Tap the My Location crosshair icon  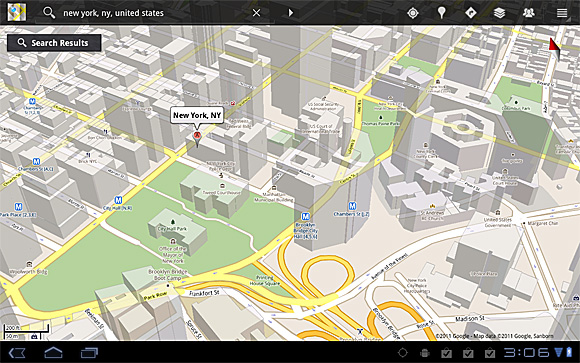[413, 13]
